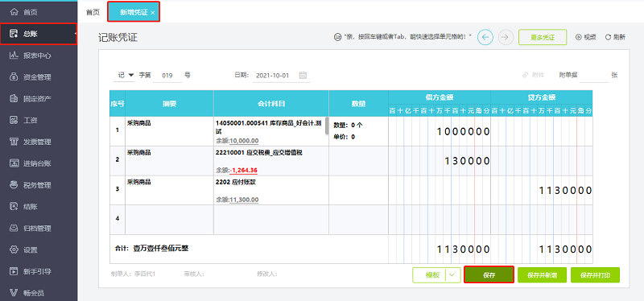Image resolution: width=644 pixels, height=301 pixels.
Task: Open 更多凭证 button
Action: [x=543, y=37]
